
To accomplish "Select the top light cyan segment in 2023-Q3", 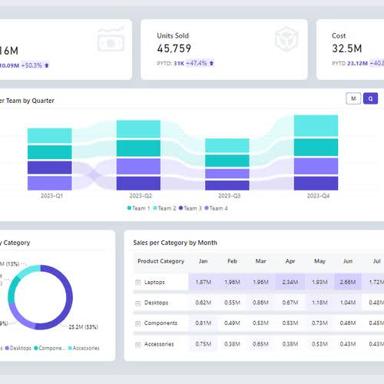I will click(227, 146).
